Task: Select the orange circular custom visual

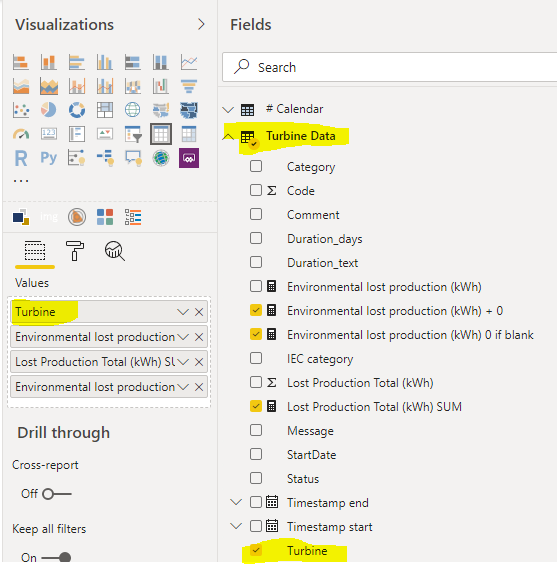Action: click(x=77, y=217)
